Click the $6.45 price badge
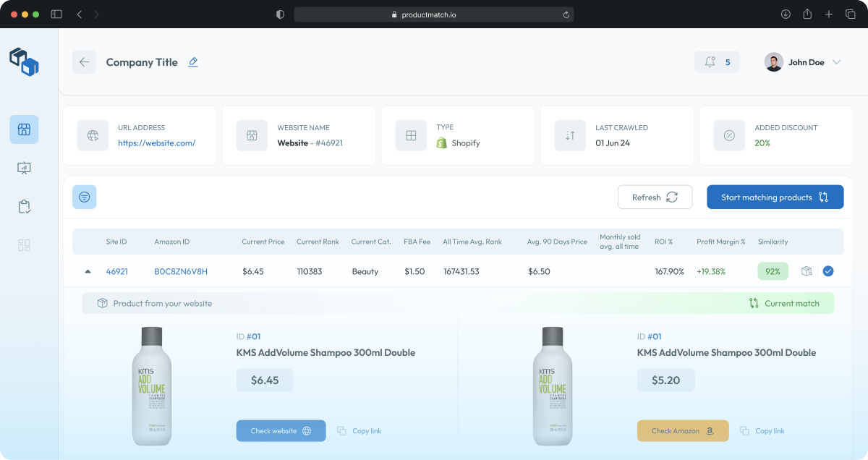Image resolution: width=868 pixels, height=460 pixels. (265, 380)
